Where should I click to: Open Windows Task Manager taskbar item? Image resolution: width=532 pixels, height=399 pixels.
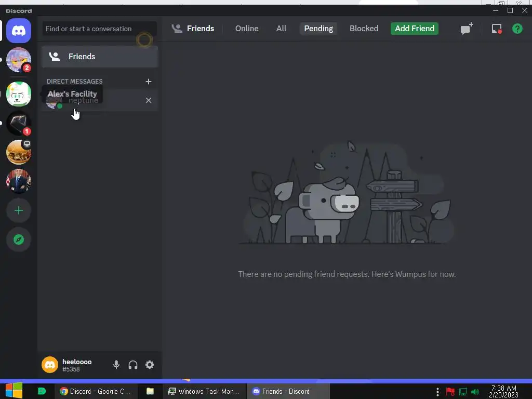[x=204, y=391]
